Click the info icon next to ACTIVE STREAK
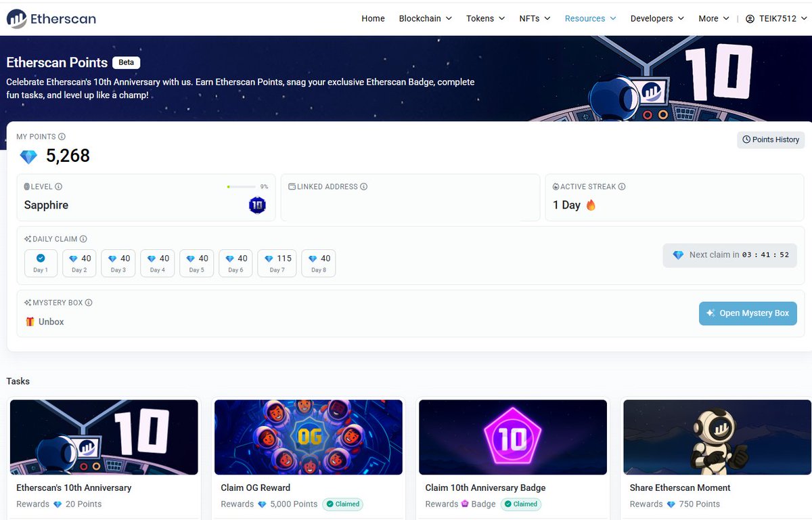The height and width of the screenshot is (520, 812). click(x=622, y=187)
